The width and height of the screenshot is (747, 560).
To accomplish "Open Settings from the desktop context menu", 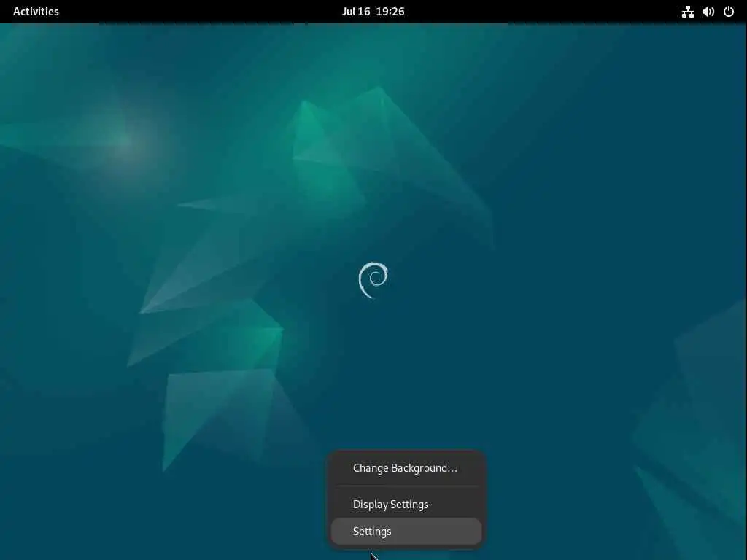I will pyautogui.click(x=406, y=532).
